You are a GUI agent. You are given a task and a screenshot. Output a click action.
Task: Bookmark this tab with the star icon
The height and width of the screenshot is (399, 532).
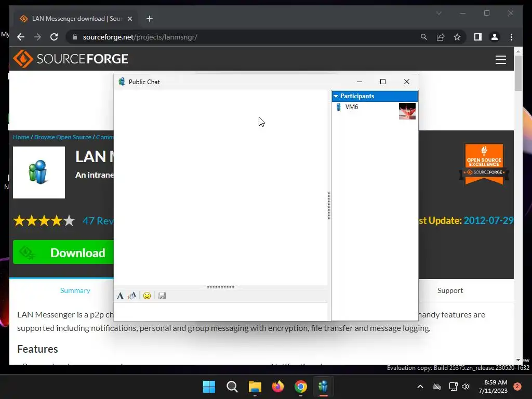point(457,37)
